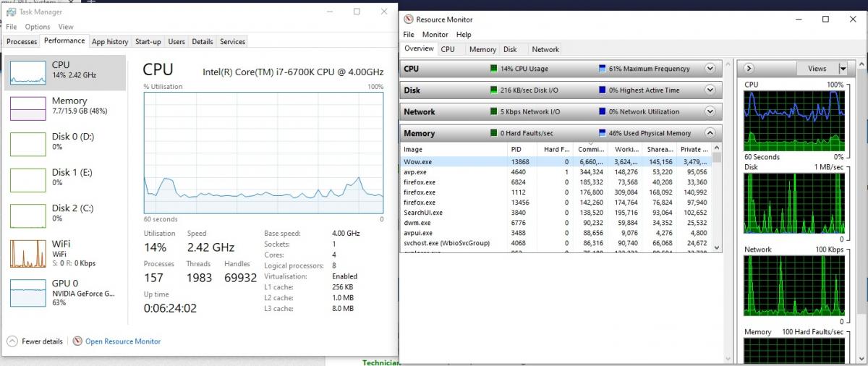Open Resource Monitor File menu
Screen dimensions: 868x366
(x=409, y=34)
